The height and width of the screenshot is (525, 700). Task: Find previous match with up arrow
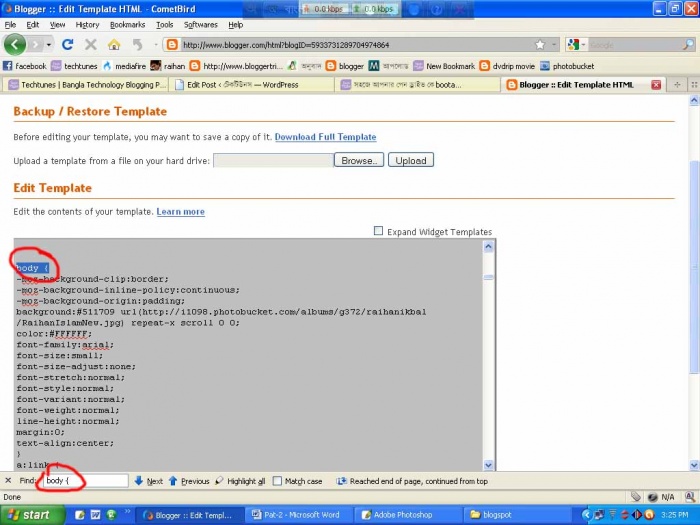(x=189, y=481)
